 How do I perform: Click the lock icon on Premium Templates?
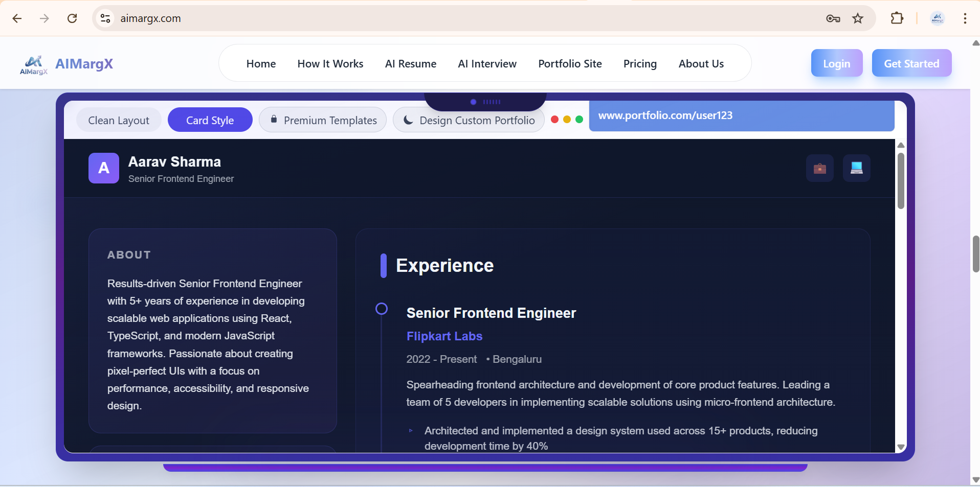(x=274, y=119)
